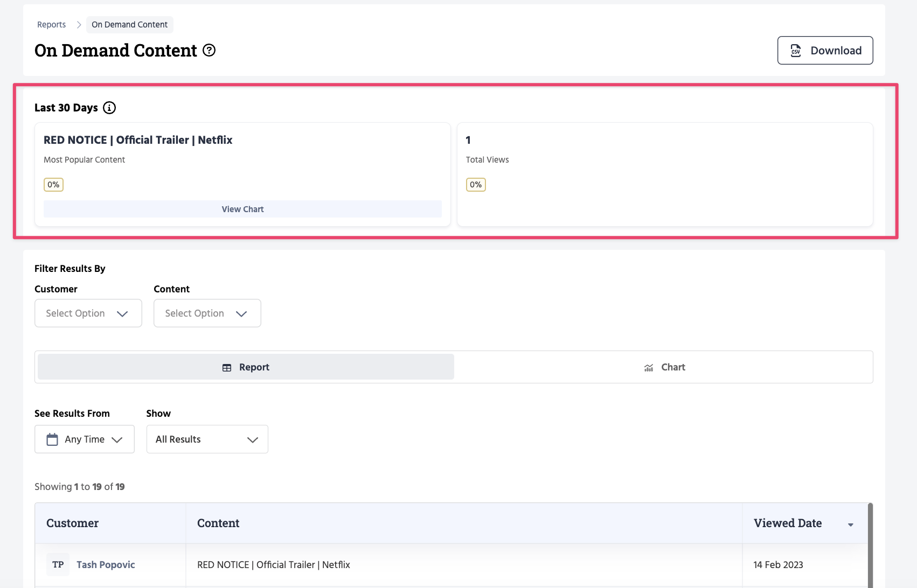The image size is (917, 588).
Task: Click the CSV file icon in Download button
Action: [x=795, y=51]
